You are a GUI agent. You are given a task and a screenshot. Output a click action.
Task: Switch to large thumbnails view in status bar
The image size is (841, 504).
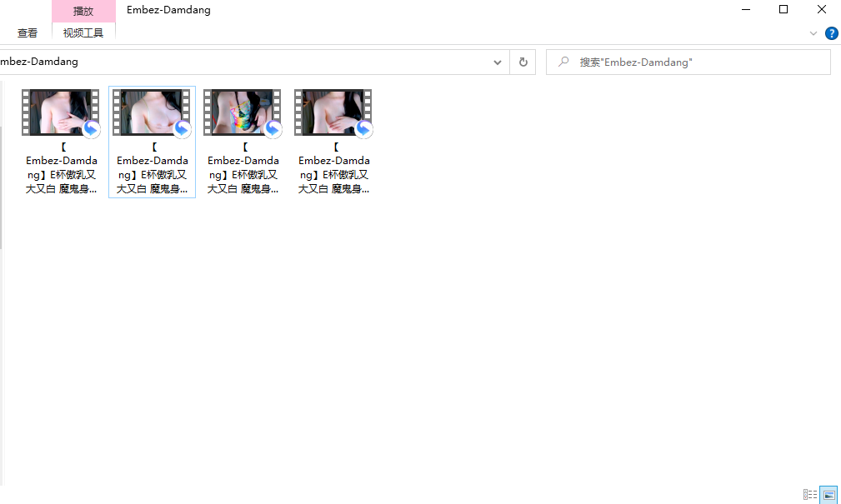tap(828, 494)
